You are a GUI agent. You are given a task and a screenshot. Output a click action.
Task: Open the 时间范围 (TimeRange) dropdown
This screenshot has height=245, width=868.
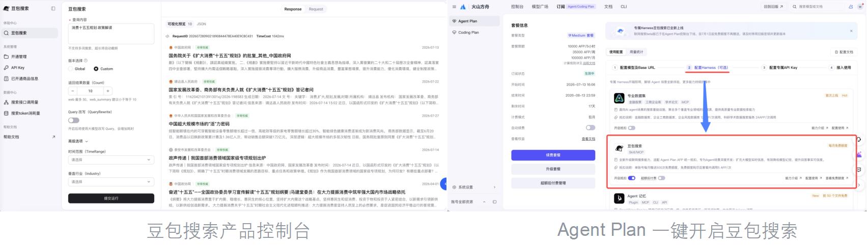pos(111,159)
